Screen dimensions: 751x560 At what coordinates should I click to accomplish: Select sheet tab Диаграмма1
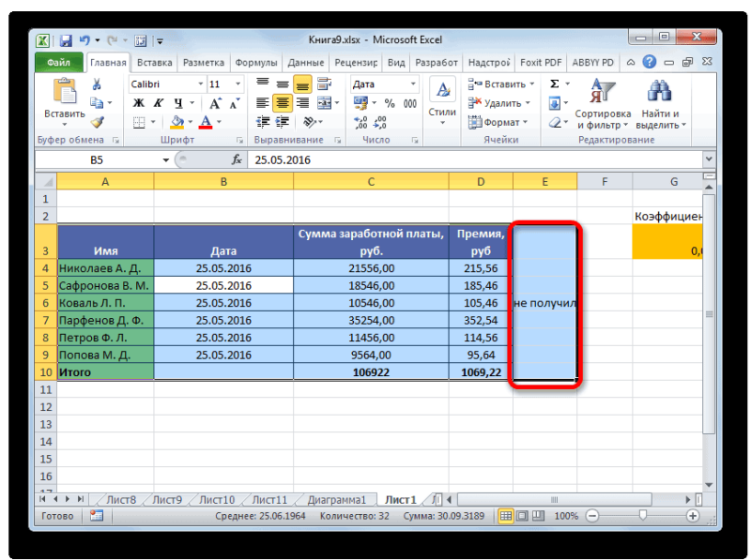(336, 500)
